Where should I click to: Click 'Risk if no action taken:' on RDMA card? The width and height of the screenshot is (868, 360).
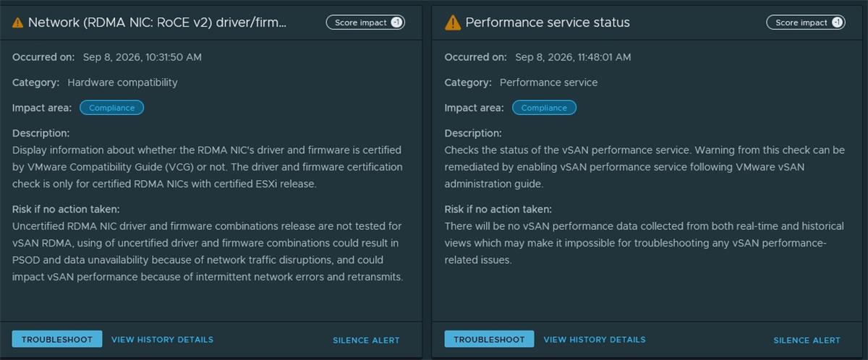(66, 210)
